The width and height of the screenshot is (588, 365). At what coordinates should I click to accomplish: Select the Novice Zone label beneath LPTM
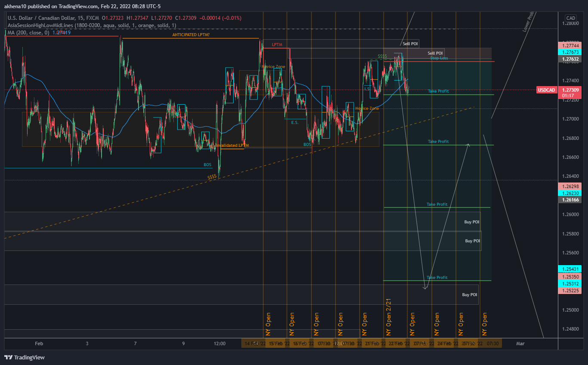click(x=273, y=67)
